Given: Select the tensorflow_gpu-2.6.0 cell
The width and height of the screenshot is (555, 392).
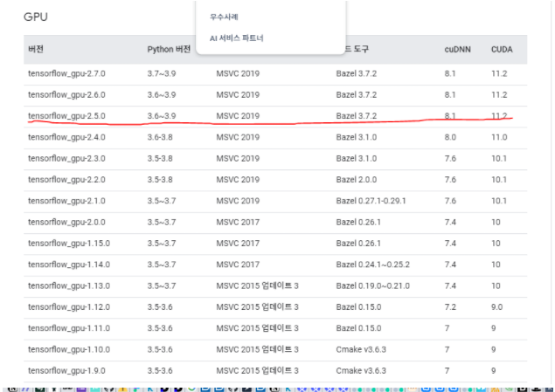Looking at the screenshot, I should pyautogui.click(x=66, y=95).
